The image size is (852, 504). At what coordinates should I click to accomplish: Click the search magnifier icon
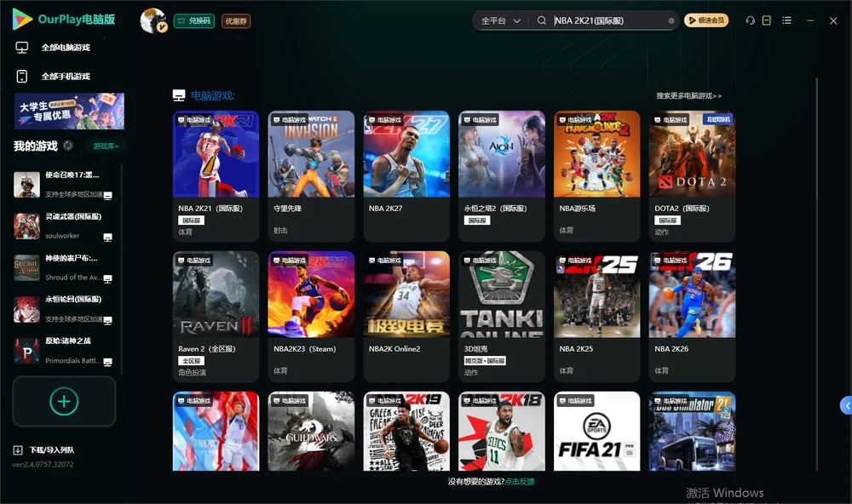pyautogui.click(x=541, y=20)
